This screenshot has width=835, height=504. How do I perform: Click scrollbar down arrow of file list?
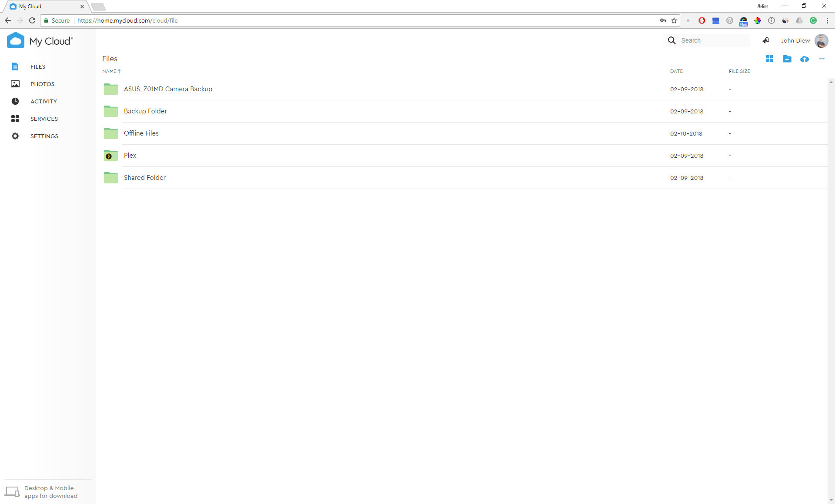pyautogui.click(x=831, y=500)
